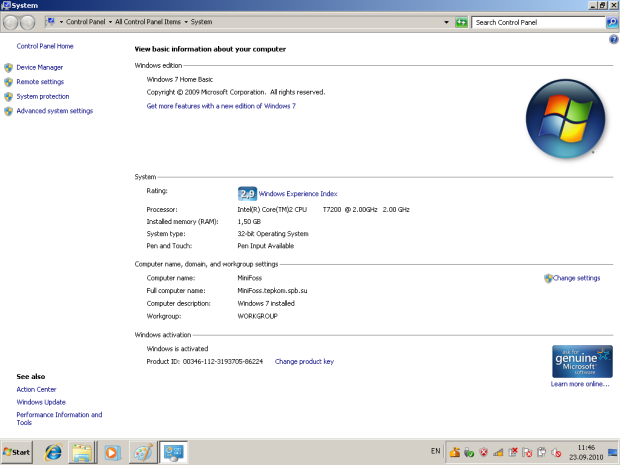Click the orange alert tray icon
The height and width of the screenshot is (465, 620).
coord(454,452)
